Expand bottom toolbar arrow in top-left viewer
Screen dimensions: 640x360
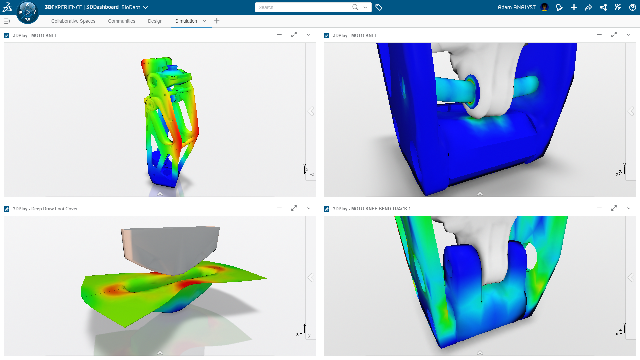[160, 194]
